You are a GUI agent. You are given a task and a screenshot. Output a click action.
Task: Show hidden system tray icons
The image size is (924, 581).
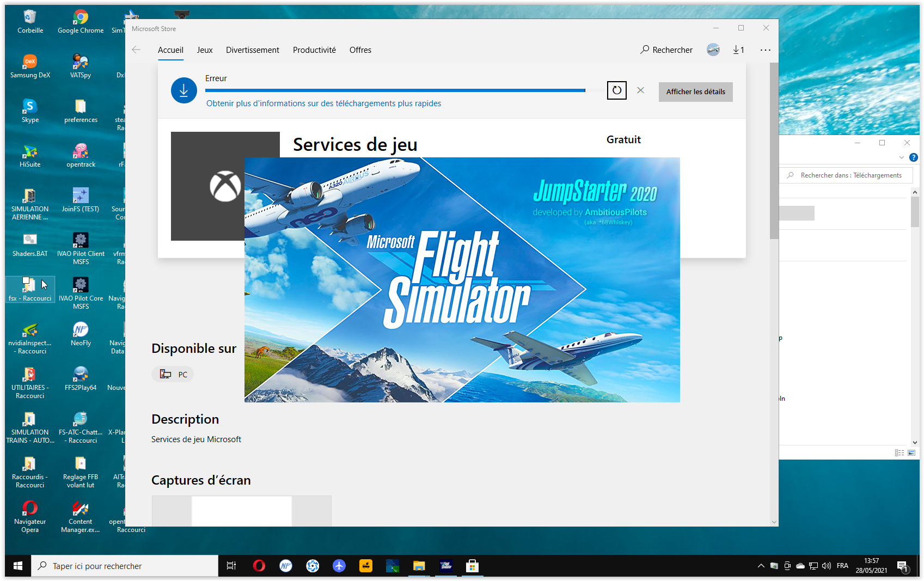pyautogui.click(x=761, y=566)
